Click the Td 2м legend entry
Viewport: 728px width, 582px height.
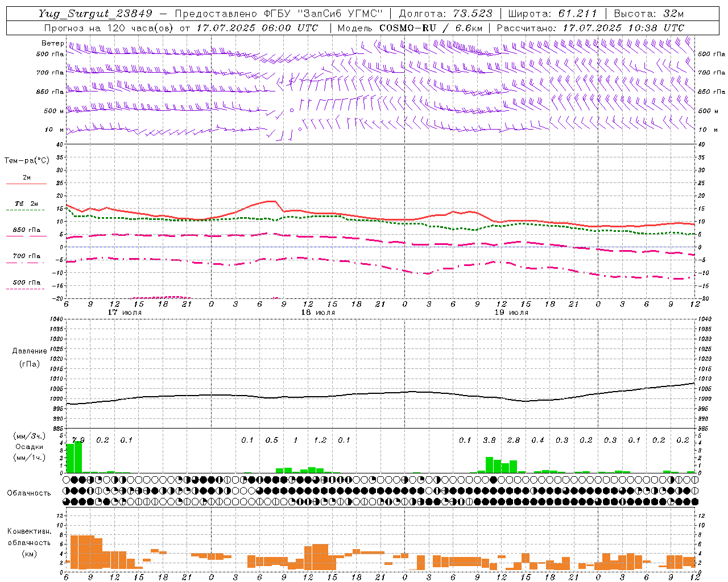(26, 203)
